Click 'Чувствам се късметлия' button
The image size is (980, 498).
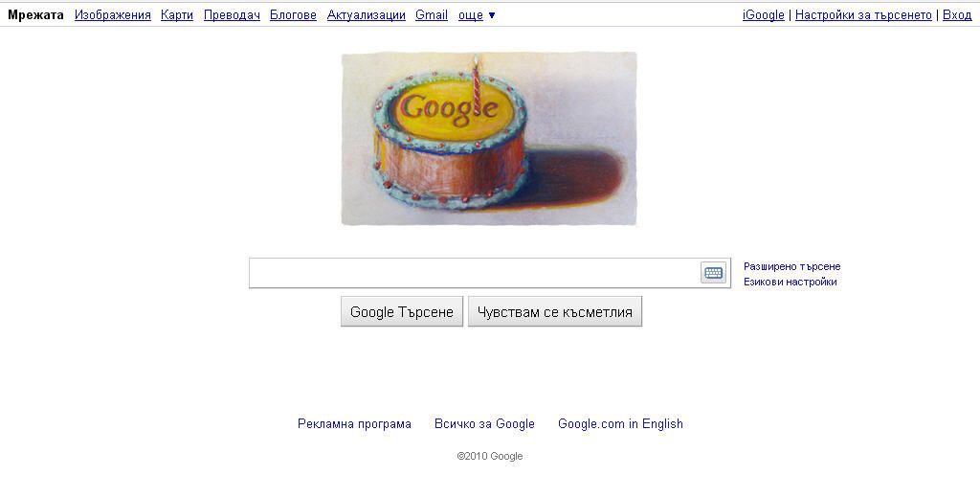[555, 311]
